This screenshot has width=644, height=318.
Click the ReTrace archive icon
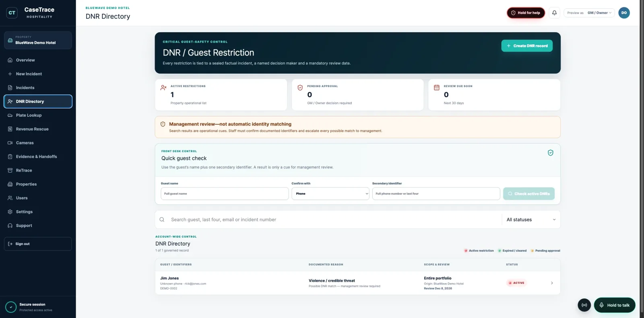point(10,170)
